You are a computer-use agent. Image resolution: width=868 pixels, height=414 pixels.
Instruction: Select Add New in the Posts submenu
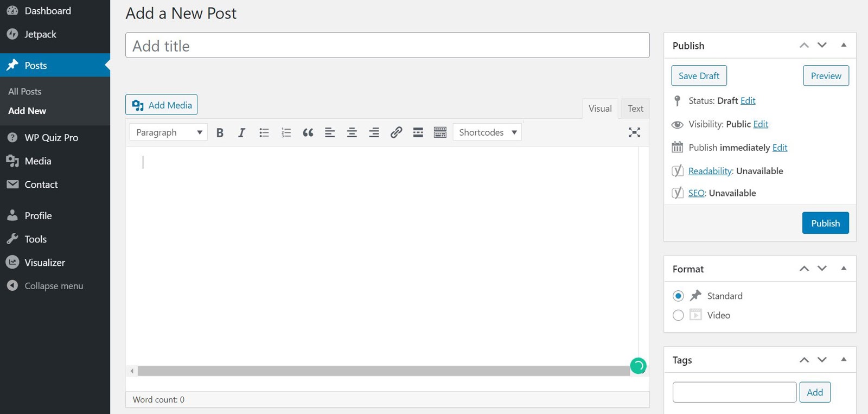pos(27,111)
